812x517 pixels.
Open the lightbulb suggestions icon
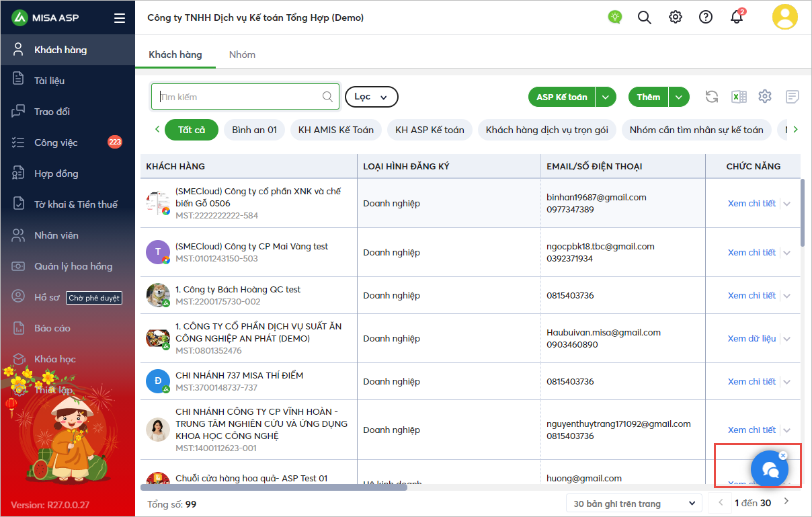tap(614, 17)
